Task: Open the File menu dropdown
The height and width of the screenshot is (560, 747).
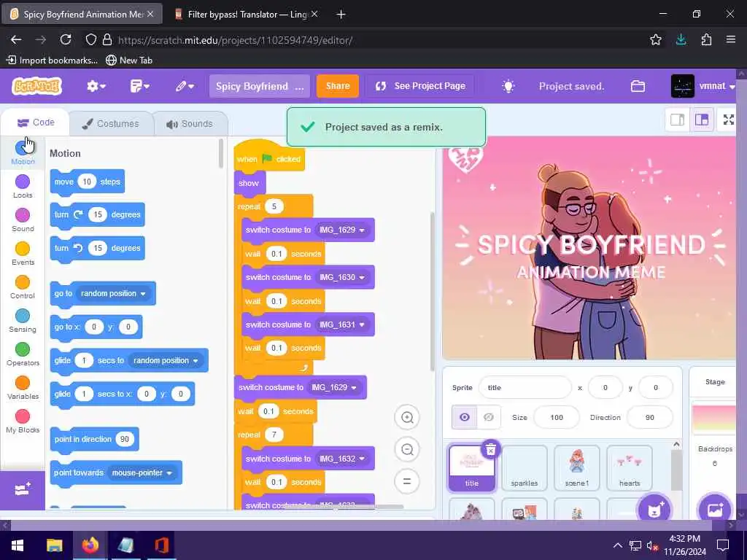Action: point(139,86)
